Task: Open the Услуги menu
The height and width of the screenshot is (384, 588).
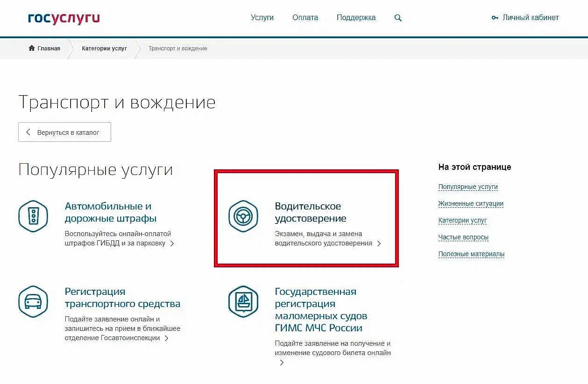Action: (262, 18)
